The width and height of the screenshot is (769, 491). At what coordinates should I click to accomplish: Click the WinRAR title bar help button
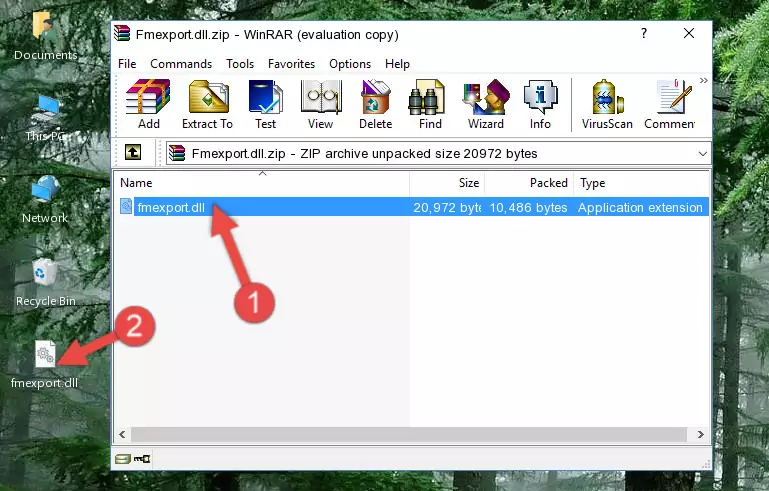pos(644,33)
